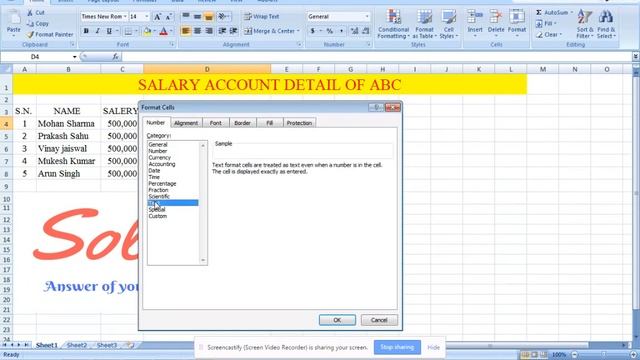
Task: Switch to the Font tab in Format Cells
Action: 216,123
